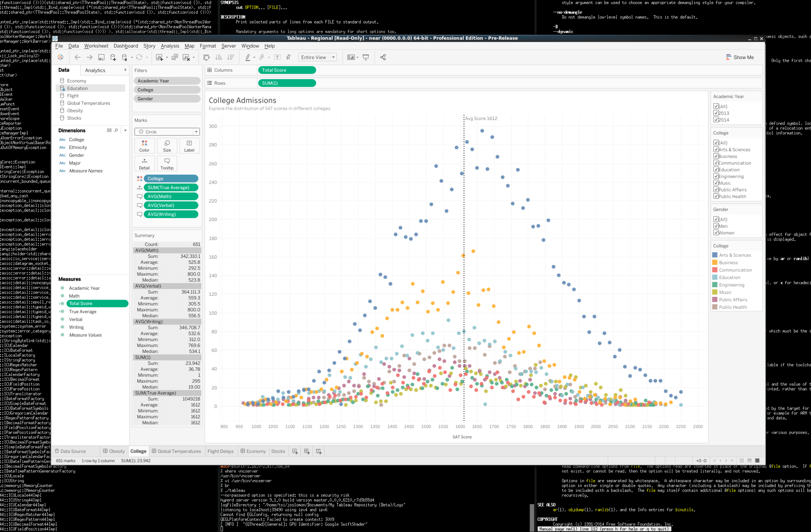Highlight pen toolbar icon
The height and width of the screenshot is (532, 811).
[248, 57]
